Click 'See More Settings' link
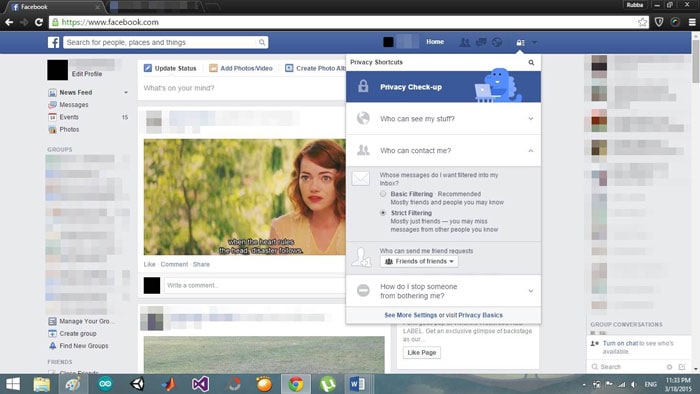700x394 pixels. [x=411, y=315]
